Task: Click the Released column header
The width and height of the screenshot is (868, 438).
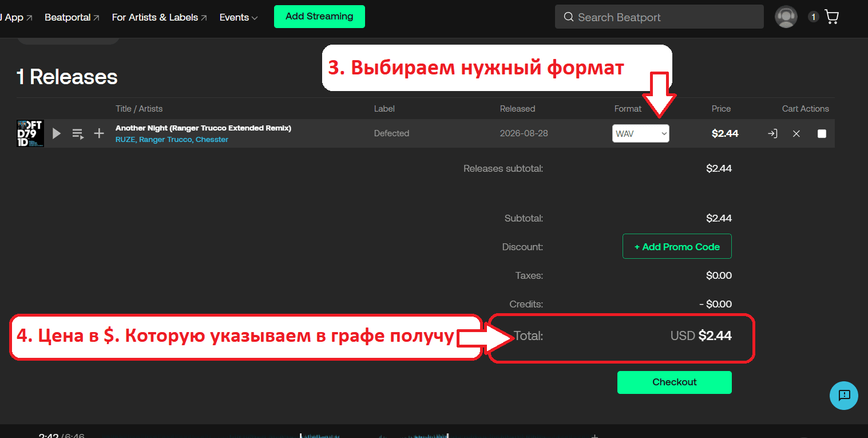Action: pyautogui.click(x=517, y=109)
